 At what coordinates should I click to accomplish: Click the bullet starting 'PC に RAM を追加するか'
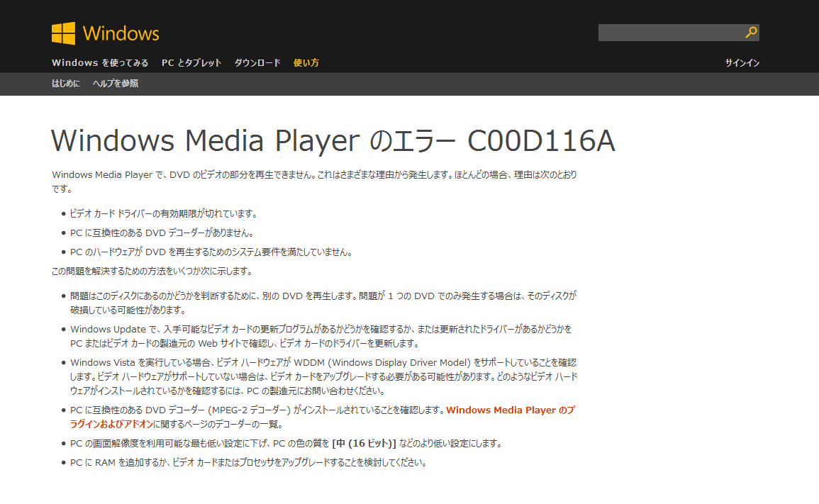[x=249, y=463]
